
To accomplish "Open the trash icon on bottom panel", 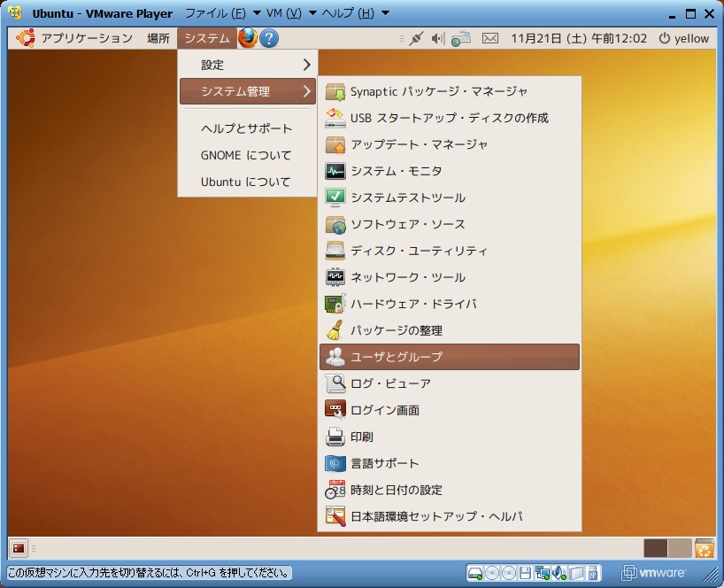I will [705, 548].
